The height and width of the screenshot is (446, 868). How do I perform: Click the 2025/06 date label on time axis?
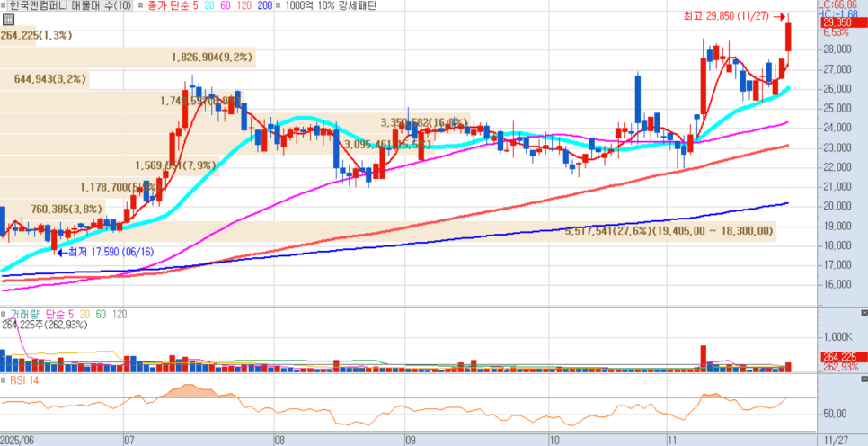point(18,440)
